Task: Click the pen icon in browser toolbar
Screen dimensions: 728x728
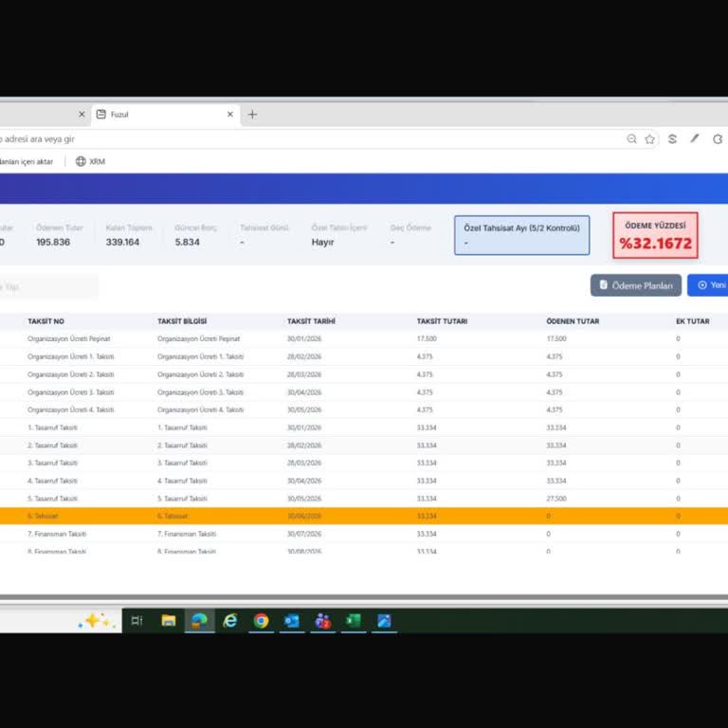Action: click(695, 138)
